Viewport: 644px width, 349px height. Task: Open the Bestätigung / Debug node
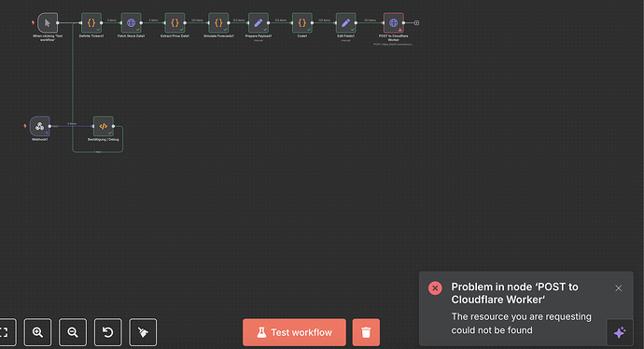tap(103, 126)
